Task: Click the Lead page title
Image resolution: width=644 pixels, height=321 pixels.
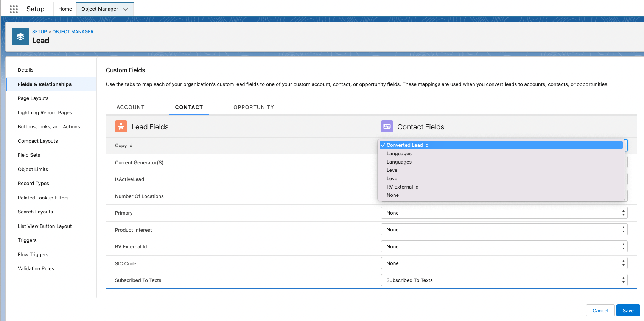Action: click(x=40, y=41)
